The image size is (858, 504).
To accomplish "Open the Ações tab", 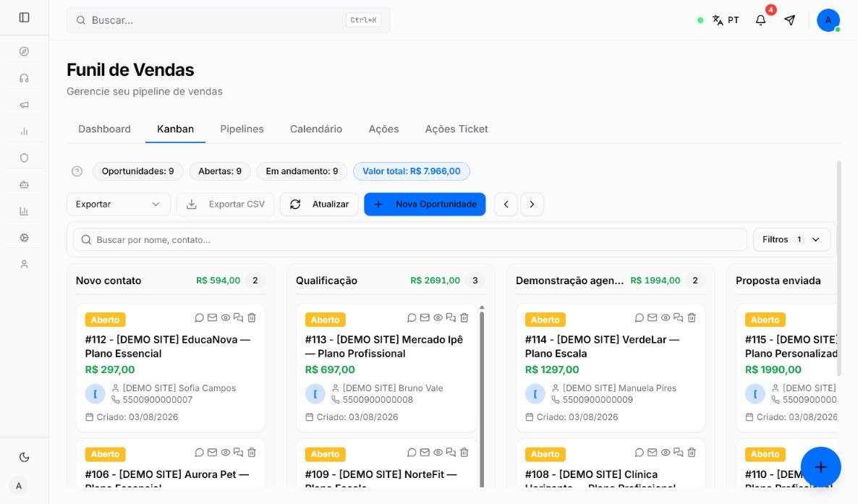I will click(383, 129).
